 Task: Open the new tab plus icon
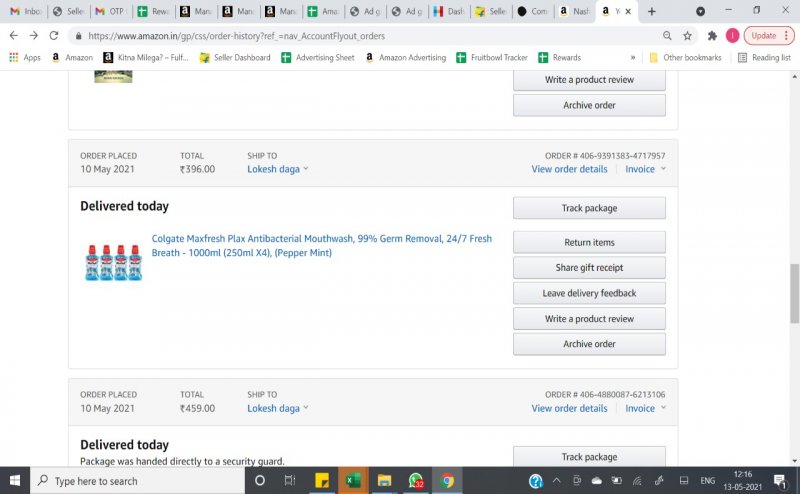(x=652, y=11)
